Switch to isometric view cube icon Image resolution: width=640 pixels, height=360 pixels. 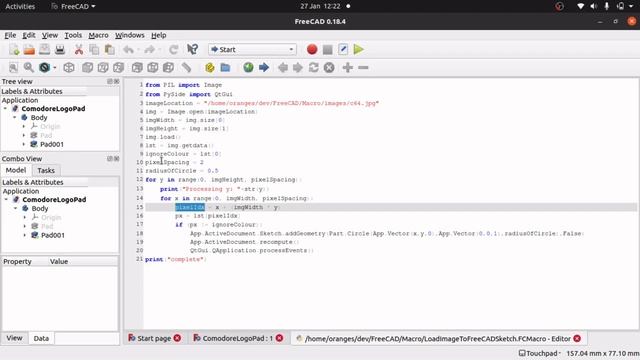coord(69,67)
